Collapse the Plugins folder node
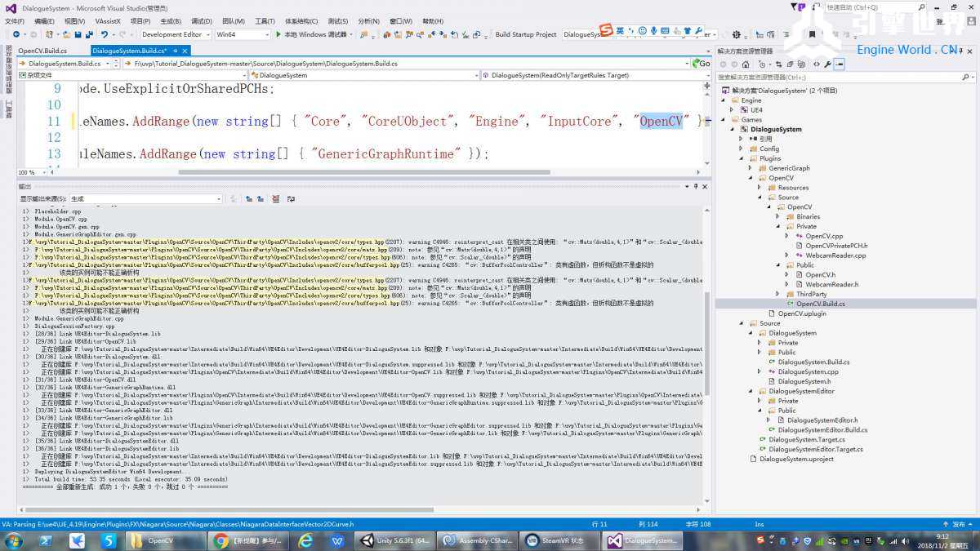Image resolution: width=980 pixels, height=551 pixels. (x=743, y=158)
